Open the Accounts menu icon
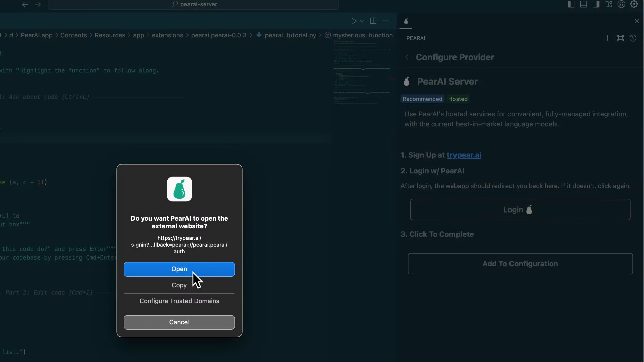 click(621, 4)
